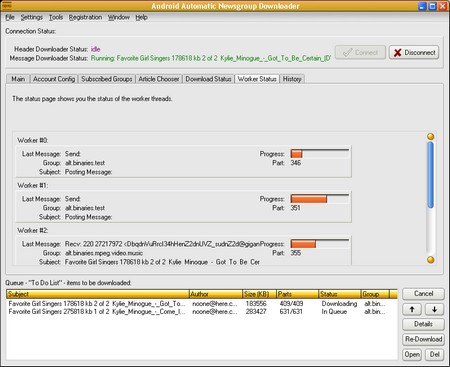Viewport: 450px width, 367px height.
Task: Open the Settings menu
Action: click(32, 17)
